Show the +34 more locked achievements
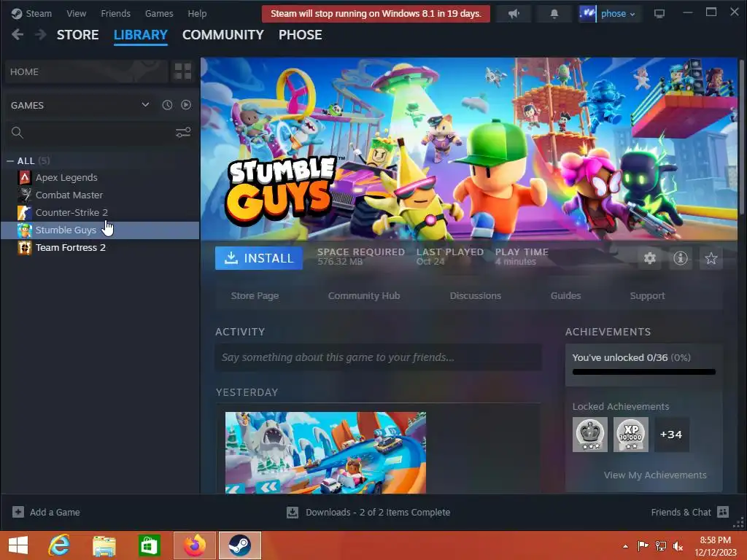Viewport: 747px width, 560px height. point(672,435)
